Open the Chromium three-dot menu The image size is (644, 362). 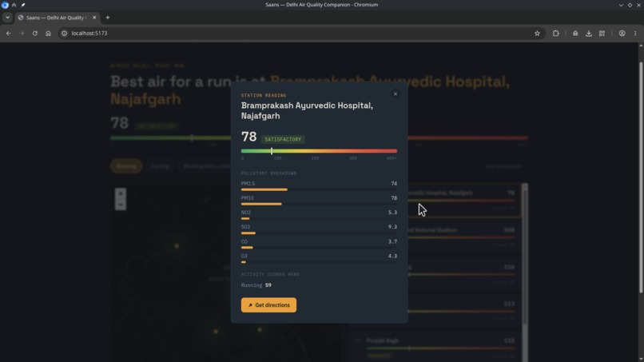pyautogui.click(x=635, y=34)
